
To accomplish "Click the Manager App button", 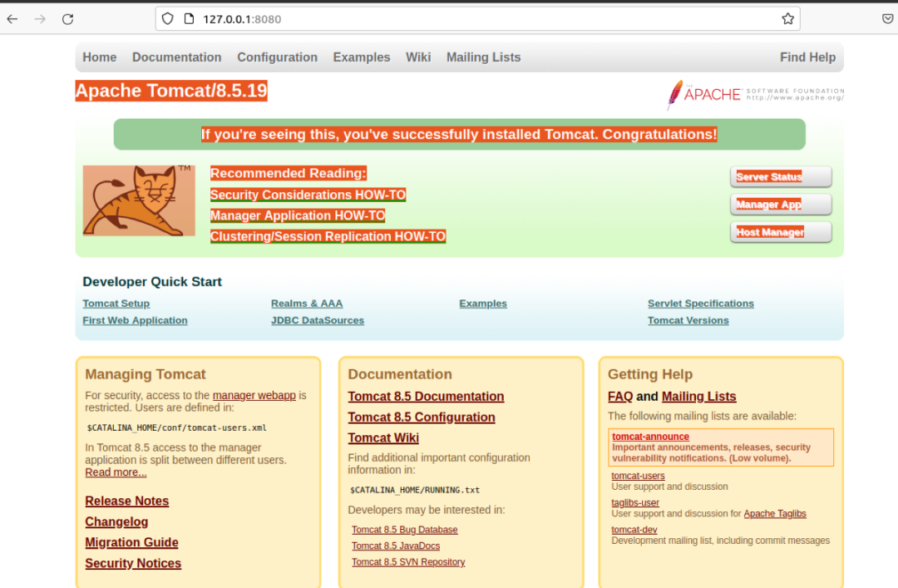I will pos(781,204).
